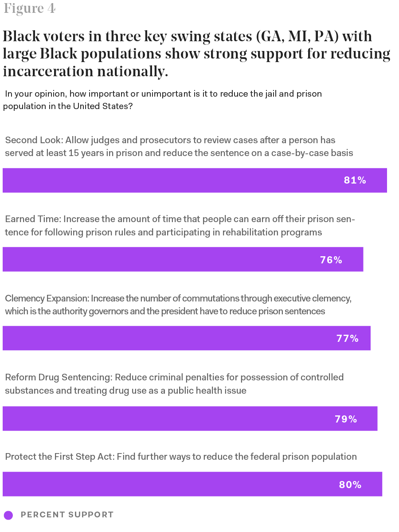Click the purple legend dot

[x=8, y=515]
